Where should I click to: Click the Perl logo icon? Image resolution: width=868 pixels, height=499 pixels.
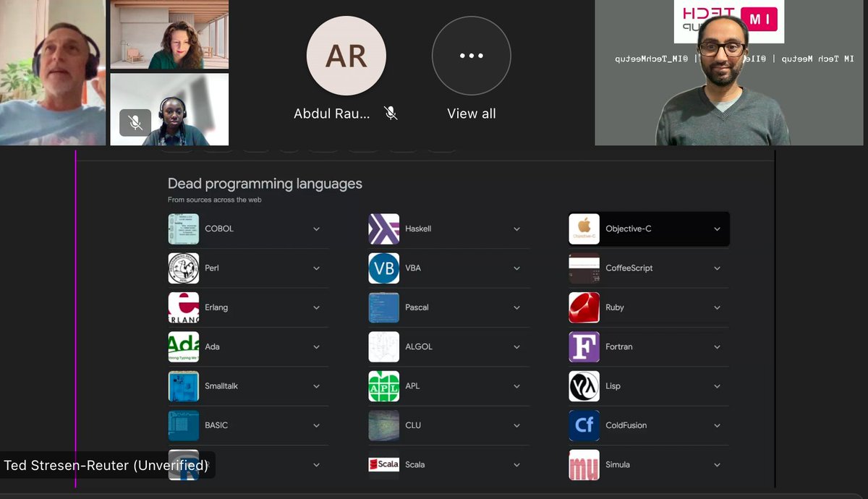184,268
